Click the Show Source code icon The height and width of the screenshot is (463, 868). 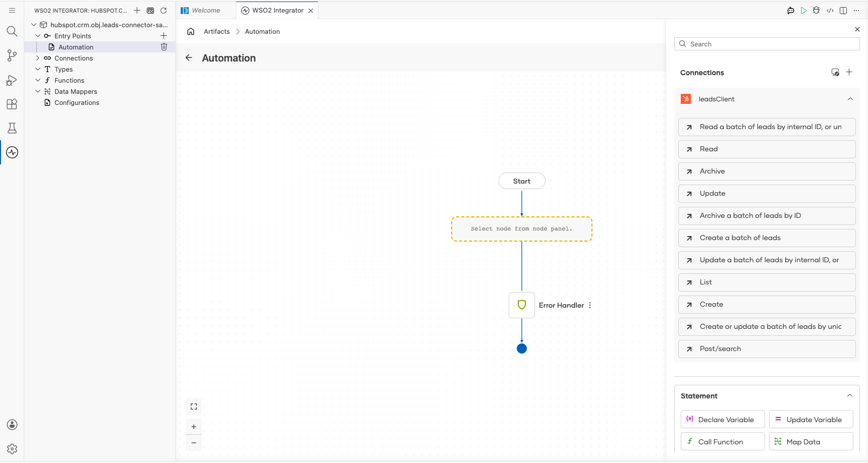coord(830,10)
